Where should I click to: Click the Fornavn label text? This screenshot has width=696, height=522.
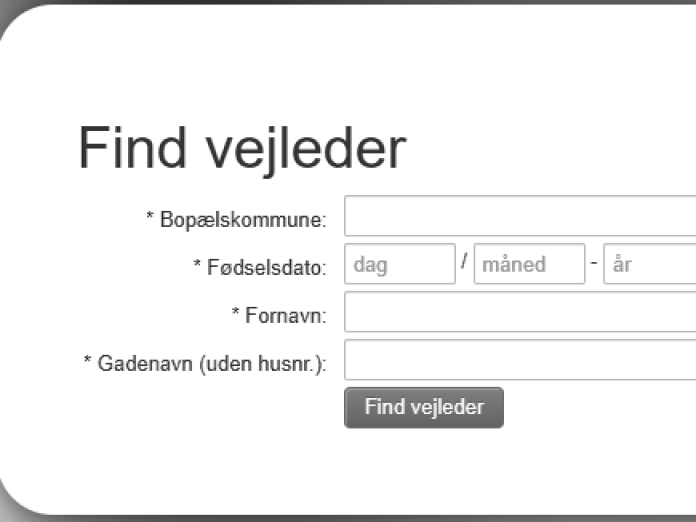point(285,315)
